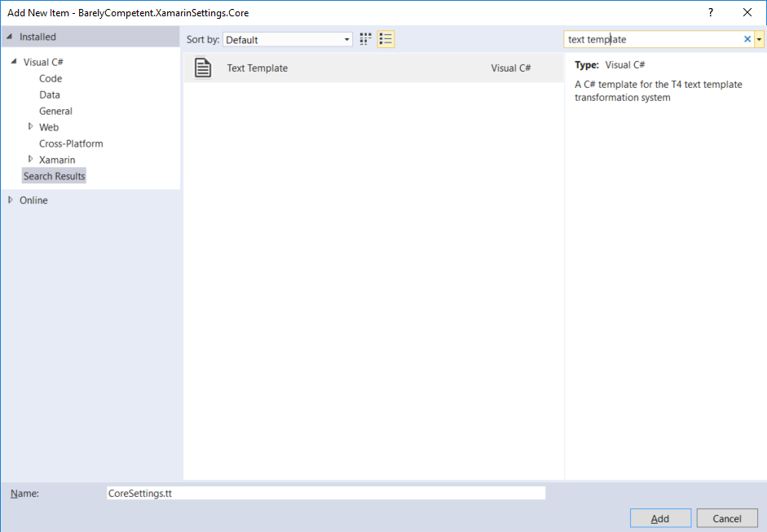
Task: Collapse the Installed section
Action: tap(8, 36)
